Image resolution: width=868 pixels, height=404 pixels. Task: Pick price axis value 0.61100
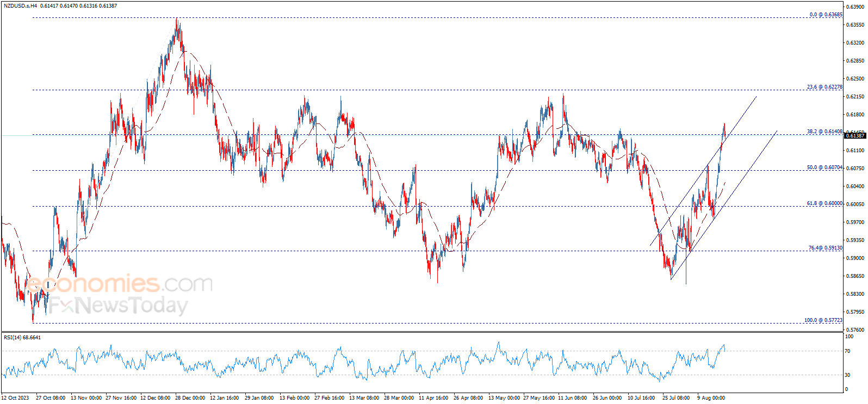[855, 151]
